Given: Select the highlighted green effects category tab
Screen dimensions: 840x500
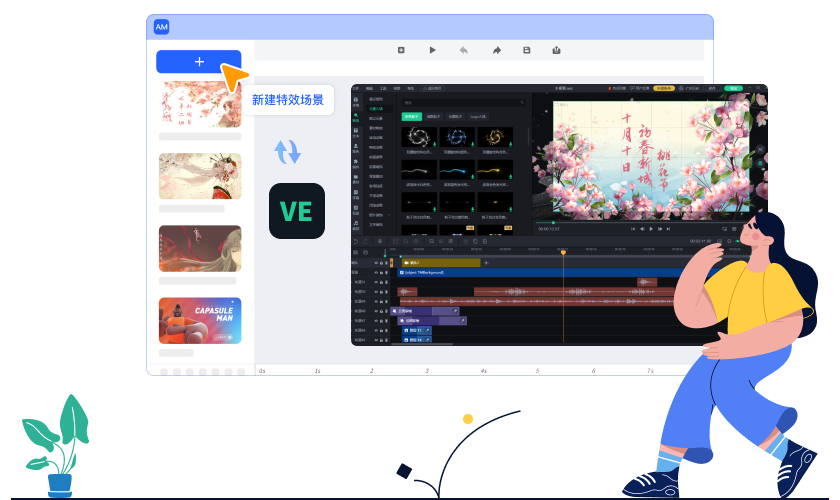Looking at the screenshot, I should (412, 116).
